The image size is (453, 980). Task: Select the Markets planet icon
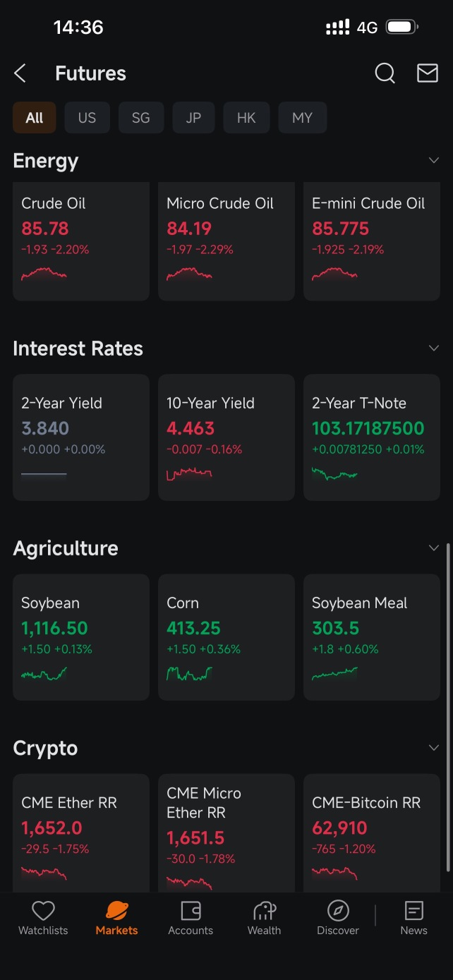click(x=116, y=911)
